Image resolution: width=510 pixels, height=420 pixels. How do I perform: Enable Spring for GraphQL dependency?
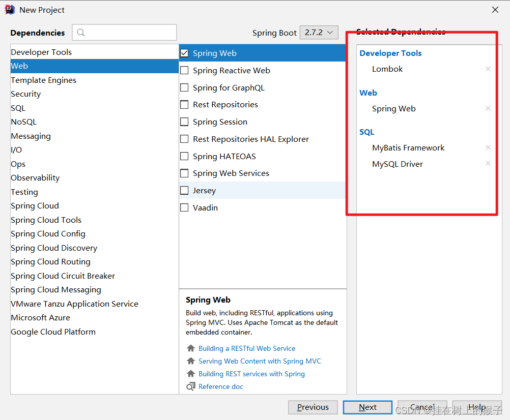pos(184,87)
